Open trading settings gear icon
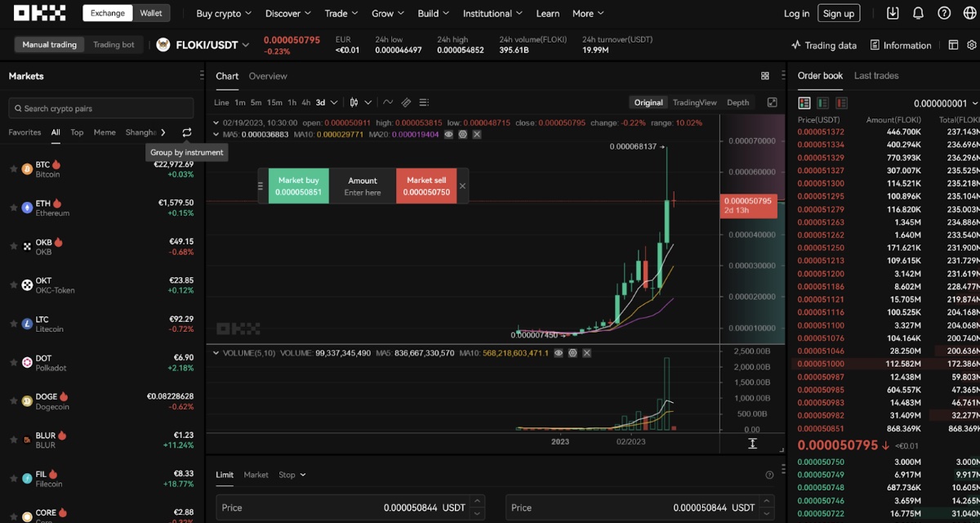The width and height of the screenshot is (980, 523). (x=972, y=45)
